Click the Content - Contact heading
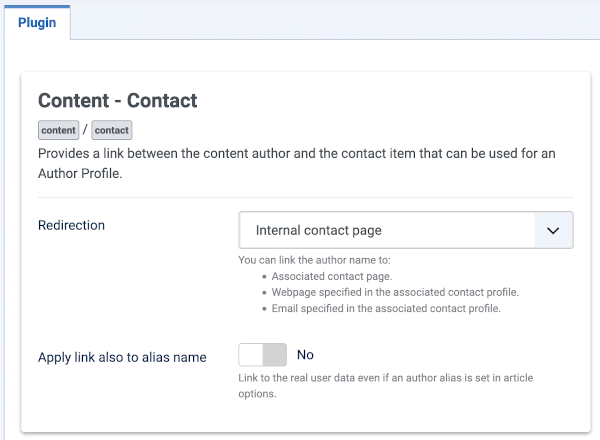Image resolution: width=600 pixels, height=440 pixels. point(117,101)
